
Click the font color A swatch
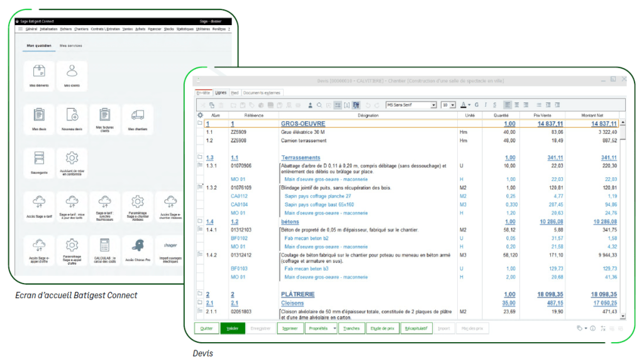(x=464, y=105)
